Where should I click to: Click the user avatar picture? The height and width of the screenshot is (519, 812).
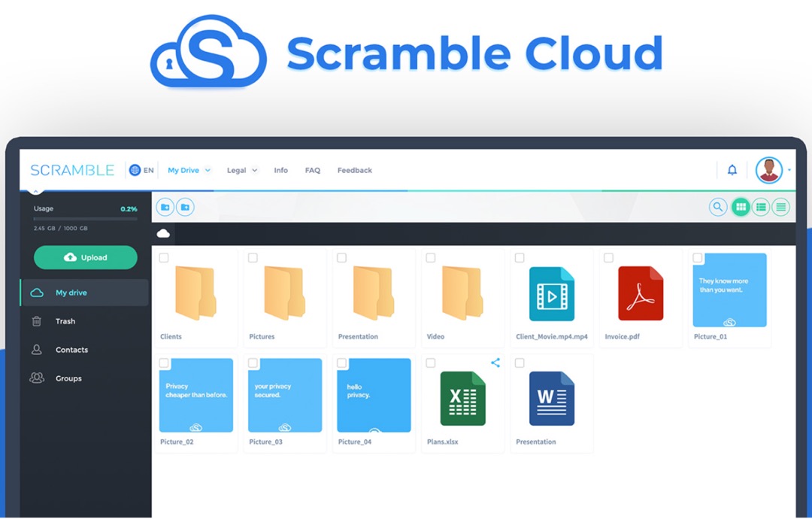769,170
